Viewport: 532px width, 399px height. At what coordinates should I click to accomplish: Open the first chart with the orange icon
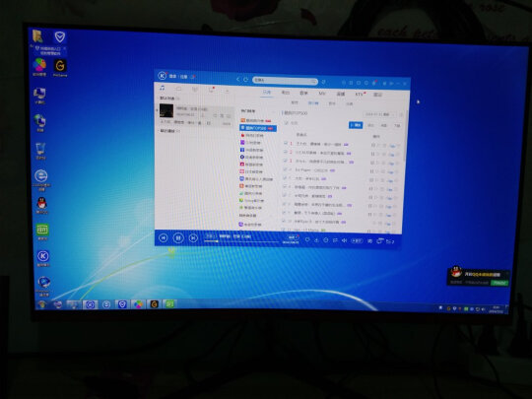tap(256, 120)
